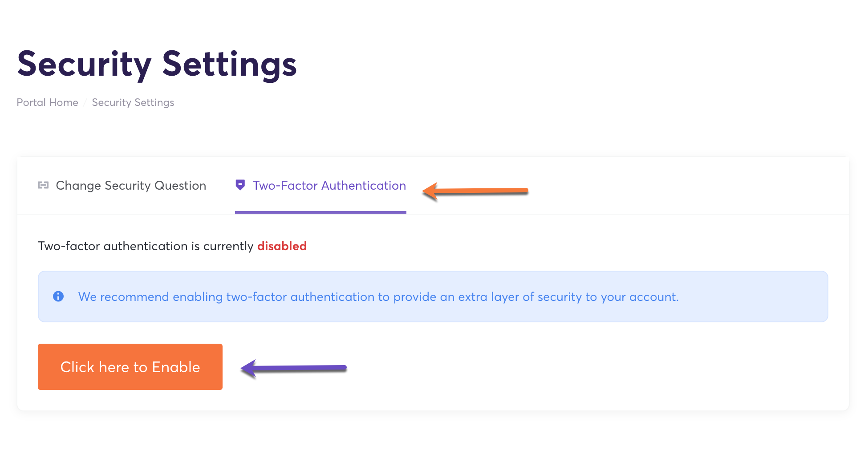Screen dimensions: 868x455
Task: Click the icon beside Change Security Question
Action: 43,185
